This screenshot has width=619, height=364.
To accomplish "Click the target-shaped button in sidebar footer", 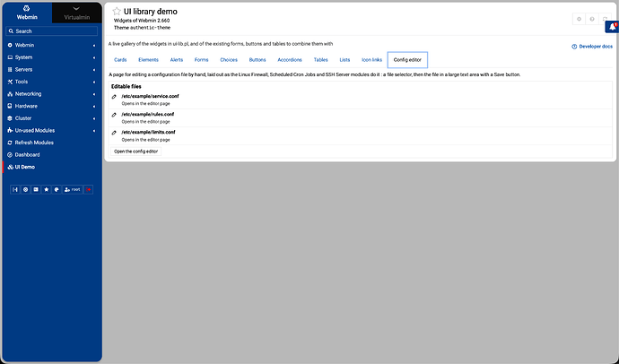I will (x=26, y=190).
